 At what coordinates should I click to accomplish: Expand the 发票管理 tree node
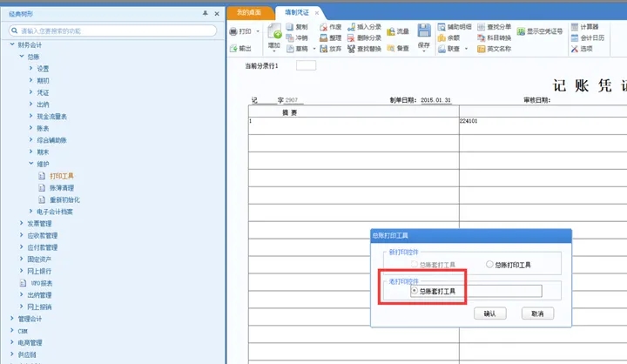pos(21,223)
